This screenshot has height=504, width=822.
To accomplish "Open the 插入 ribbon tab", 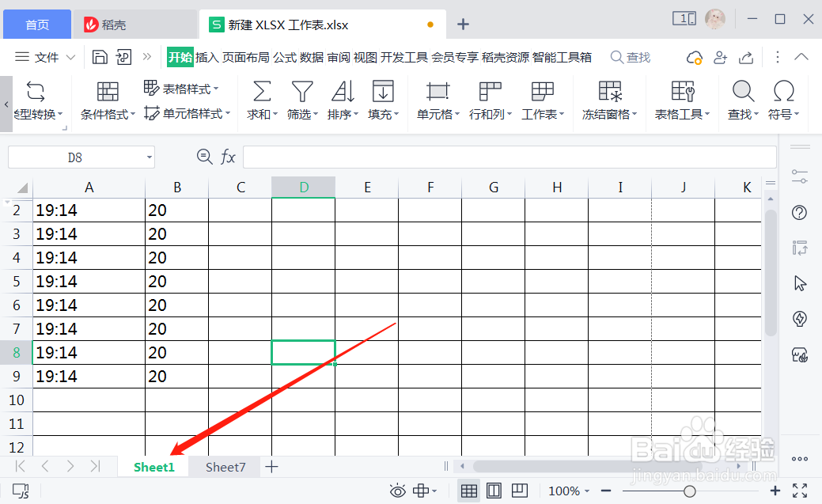I will (207, 57).
